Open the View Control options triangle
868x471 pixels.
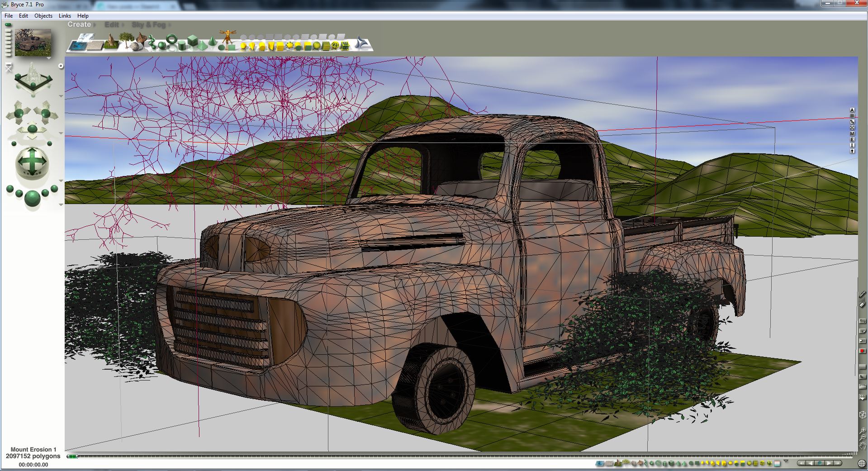pos(61,96)
